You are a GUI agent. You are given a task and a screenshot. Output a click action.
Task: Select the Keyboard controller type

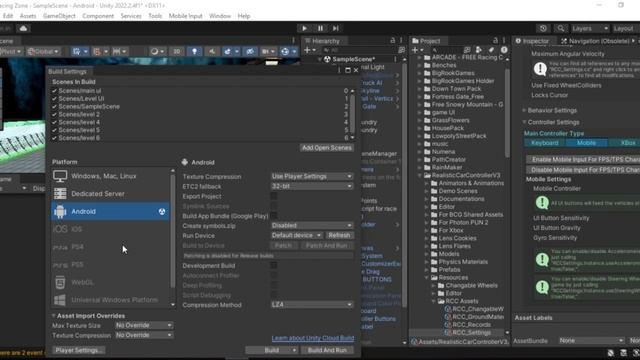tap(544, 143)
